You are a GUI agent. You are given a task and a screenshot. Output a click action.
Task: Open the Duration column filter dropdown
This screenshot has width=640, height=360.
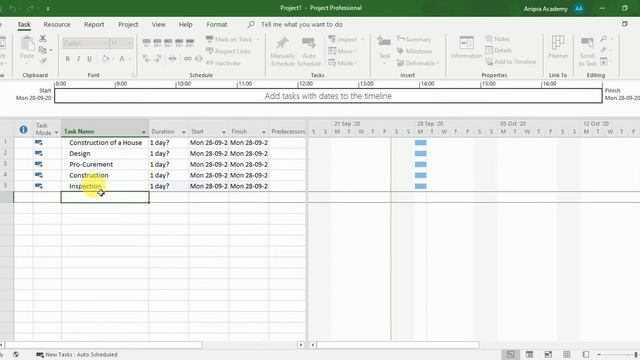[x=184, y=132]
